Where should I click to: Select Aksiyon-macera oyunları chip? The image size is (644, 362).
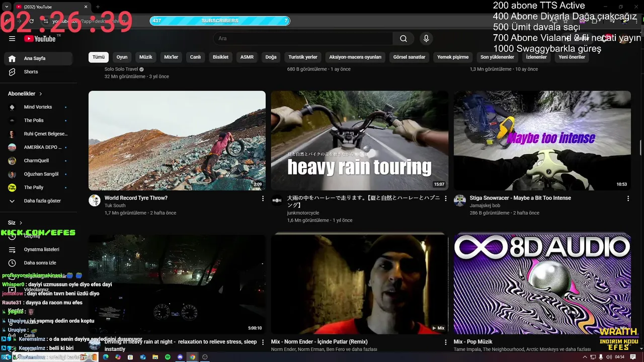[x=356, y=57]
